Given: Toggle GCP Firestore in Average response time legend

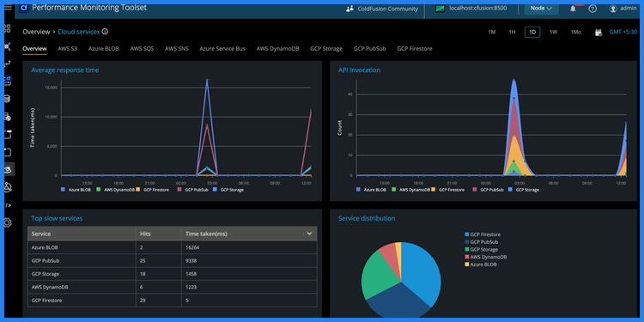Looking at the screenshot, I should pyautogui.click(x=152, y=190).
